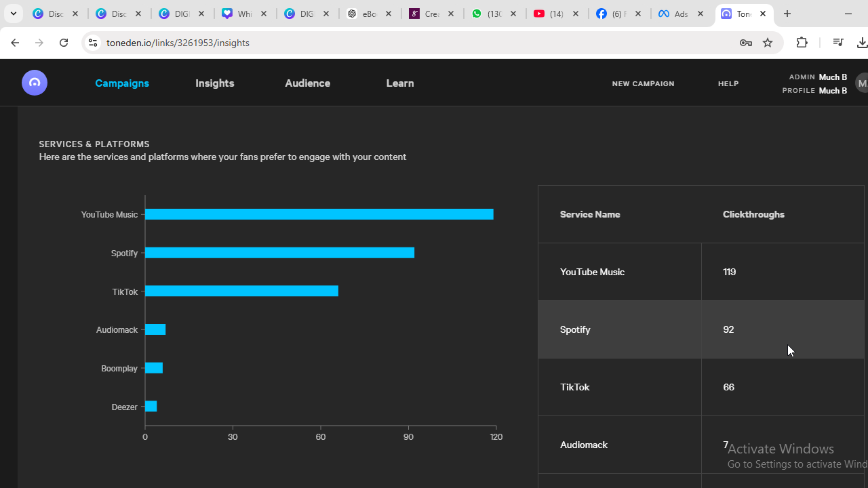Click the SERVICES & PLATFORMS heading

(x=94, y=144)
